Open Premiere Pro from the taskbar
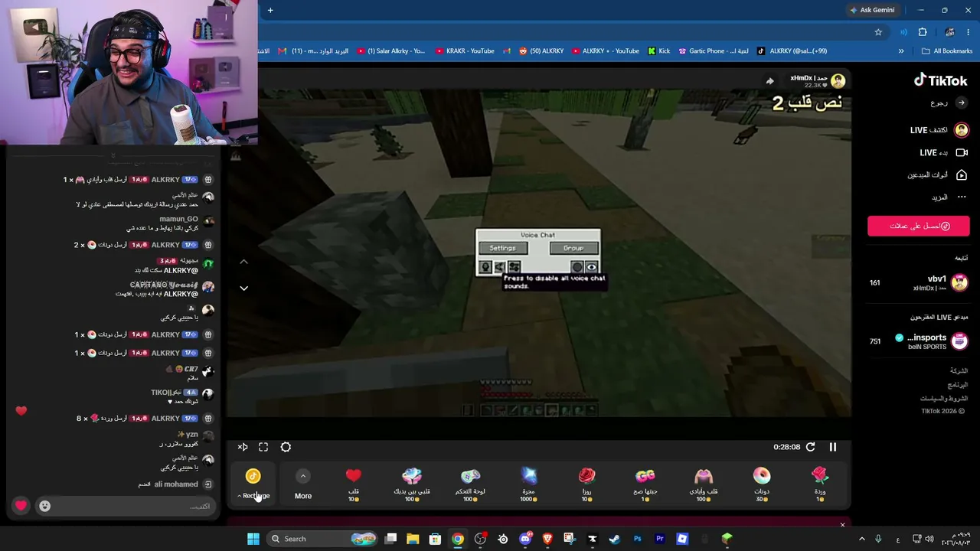The width and height of the screenshot is (980, 551). (x=659, y=539)
